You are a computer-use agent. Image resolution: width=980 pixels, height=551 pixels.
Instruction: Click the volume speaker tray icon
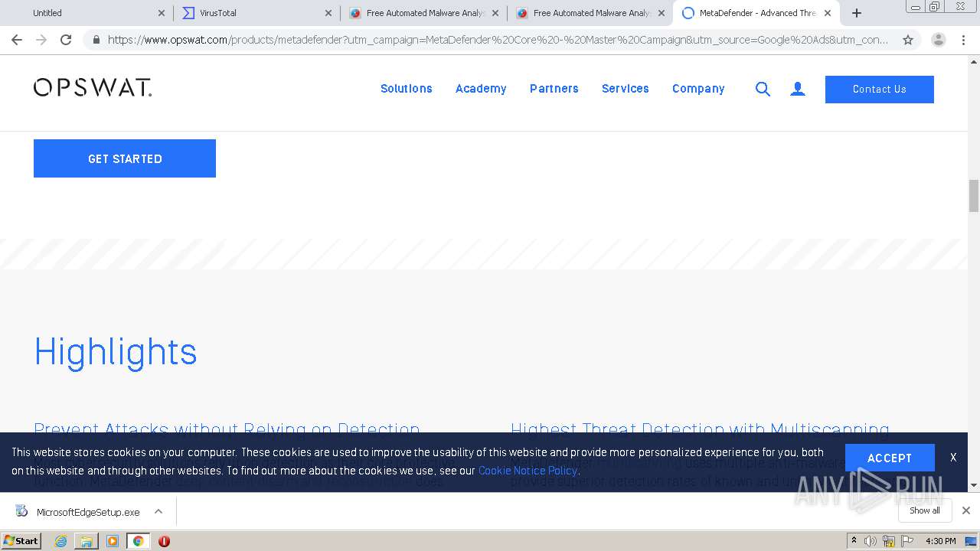pos(871,541)
